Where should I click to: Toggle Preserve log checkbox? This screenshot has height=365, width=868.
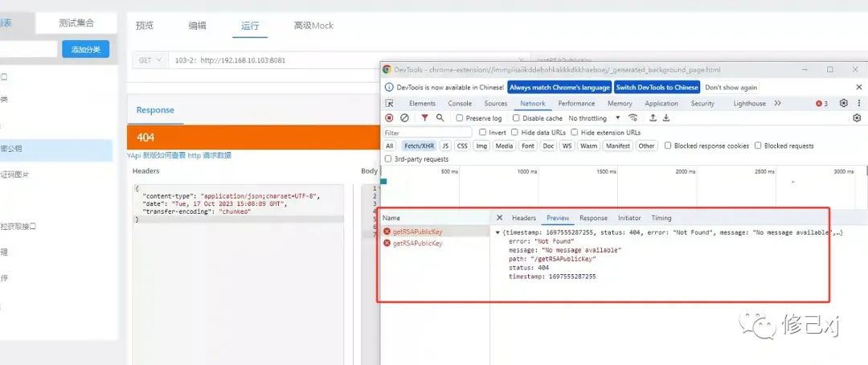tap(460, 118)
